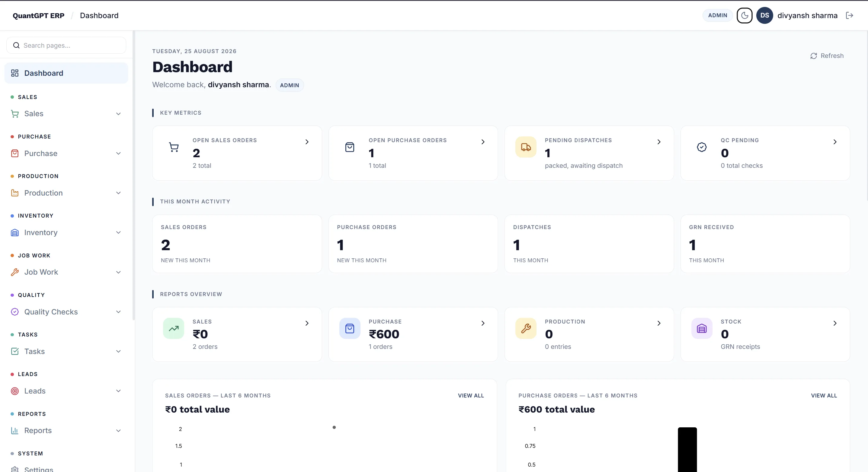The image size is (868, 472).
Task: Expand the Quality Checks sidebar chevron
Action: click(x=118, y=312)
